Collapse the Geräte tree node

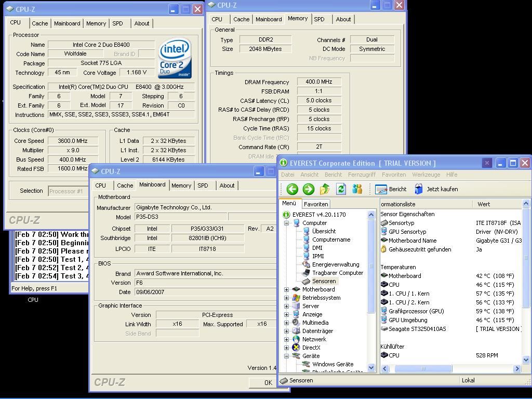pos(286,356)
